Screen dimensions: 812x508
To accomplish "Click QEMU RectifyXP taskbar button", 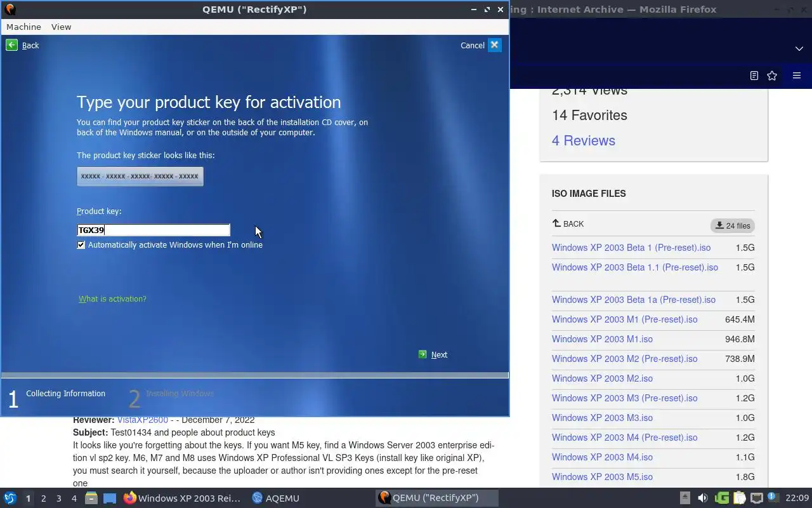I will 436,498.
